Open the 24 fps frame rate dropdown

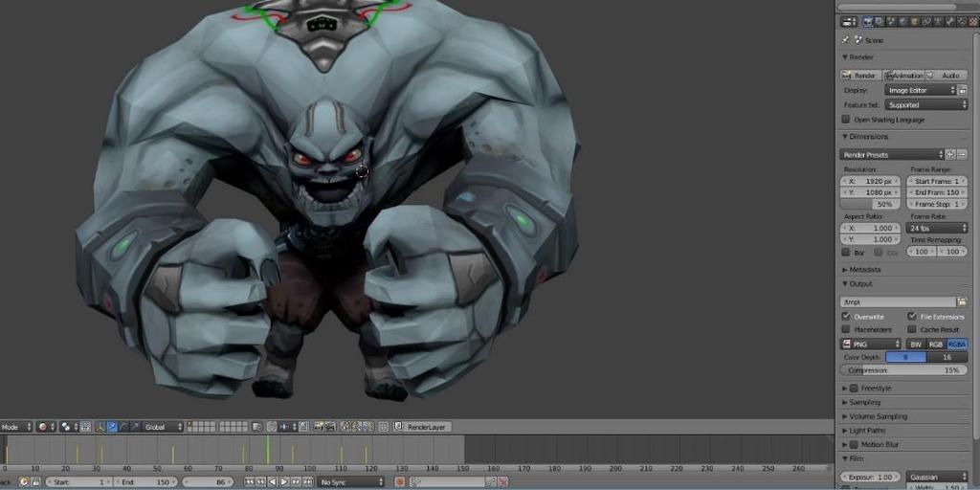click(x=936, y=228)
